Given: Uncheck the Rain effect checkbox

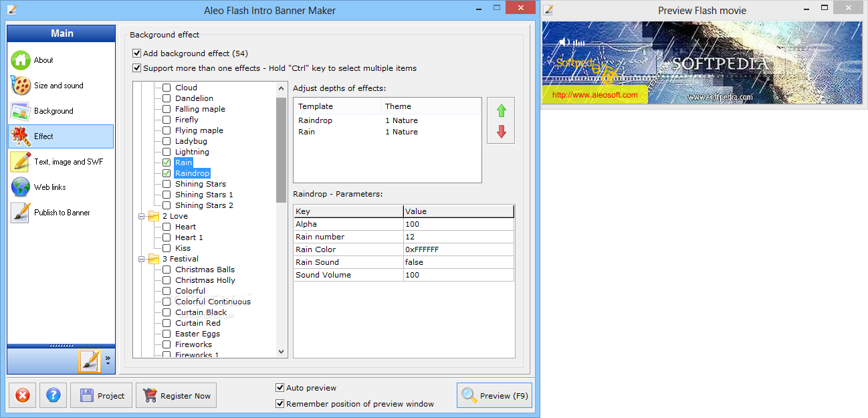Looking at the screenshot, I should click(x=167, y=163).
